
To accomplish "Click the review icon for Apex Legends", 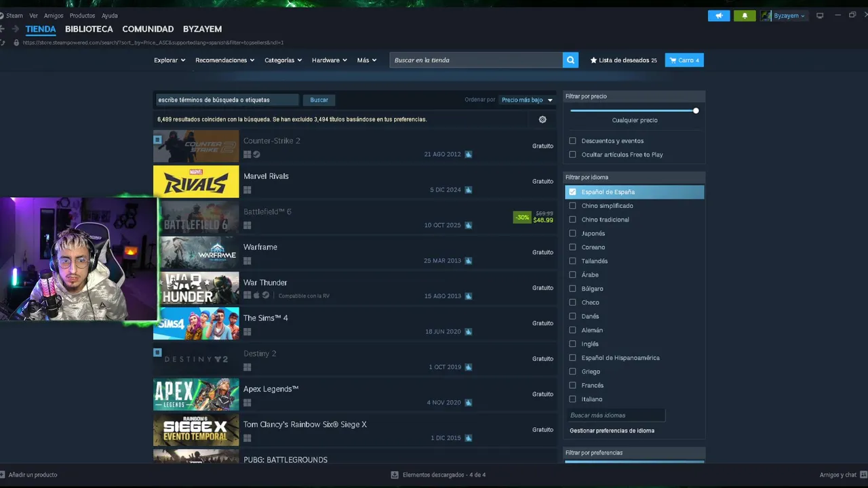I will 469,403.
